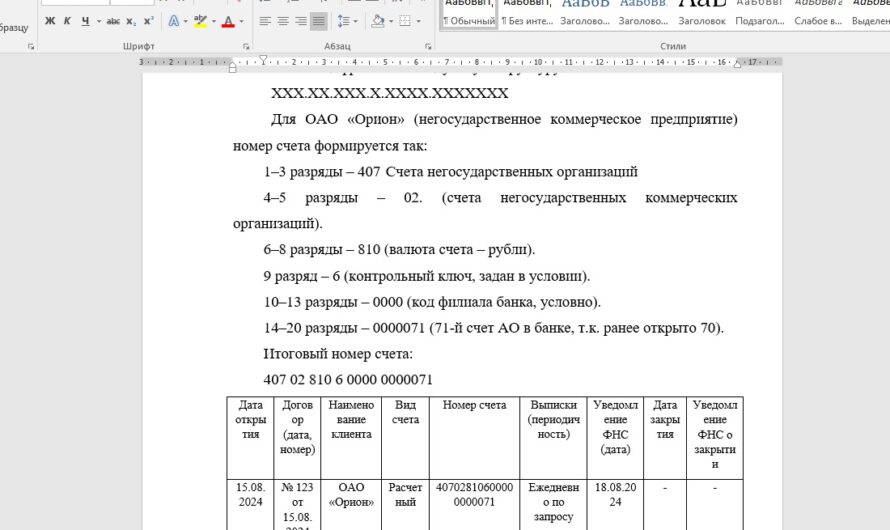This screenshot has height=530, width=890.
Task: Click the first-line indent marker on ruler
Action: pyautogui.click(x=263, y=59)
